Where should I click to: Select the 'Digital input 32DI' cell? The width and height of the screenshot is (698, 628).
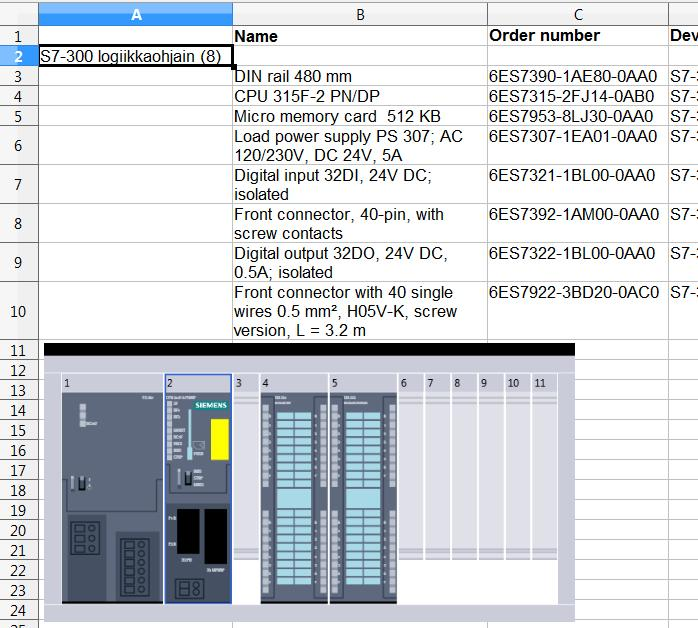point(360,185)
